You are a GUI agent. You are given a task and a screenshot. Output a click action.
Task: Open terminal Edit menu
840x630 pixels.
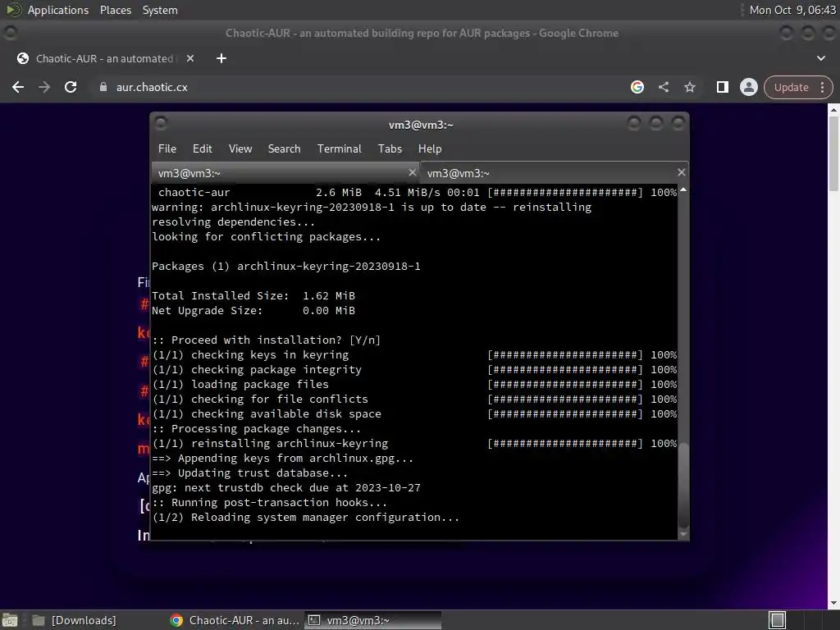[x=202, y=149]
